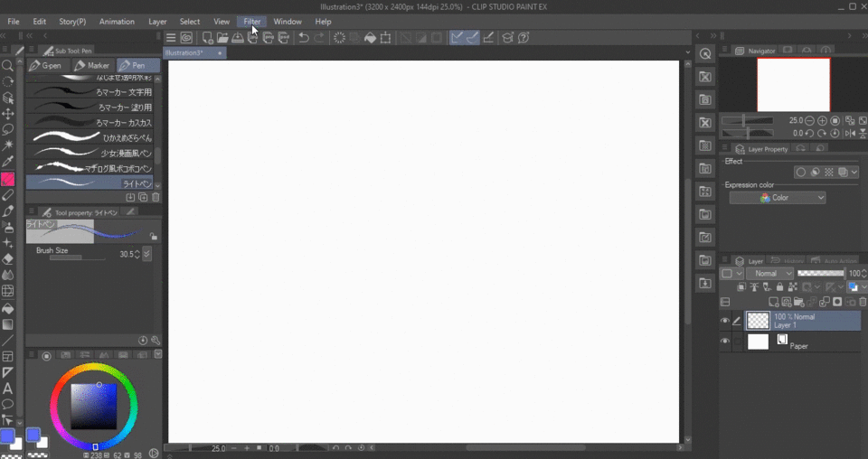
Task: Expand brush size options dropdown
Action: (x=146, y=254)
